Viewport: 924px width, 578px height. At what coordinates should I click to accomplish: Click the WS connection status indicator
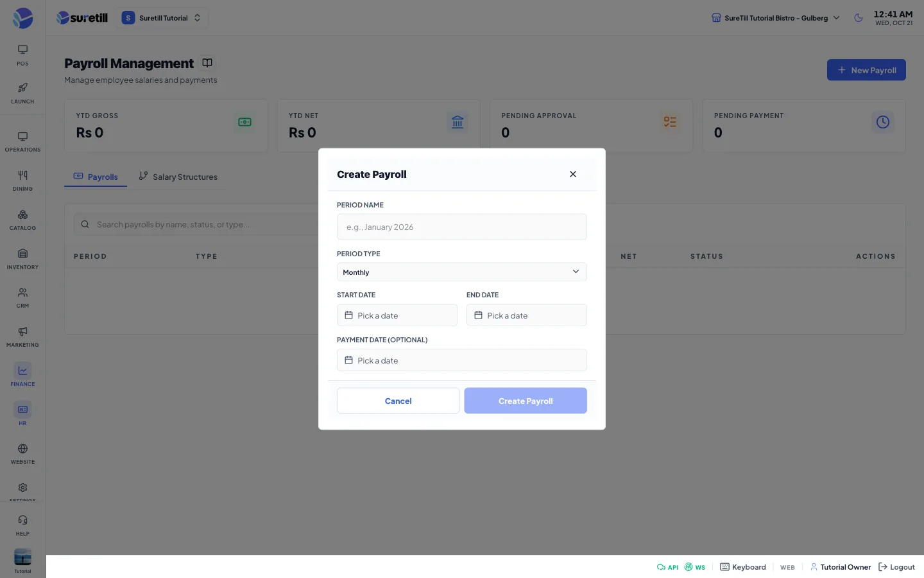pyautogui.click(x=695, y=567)
